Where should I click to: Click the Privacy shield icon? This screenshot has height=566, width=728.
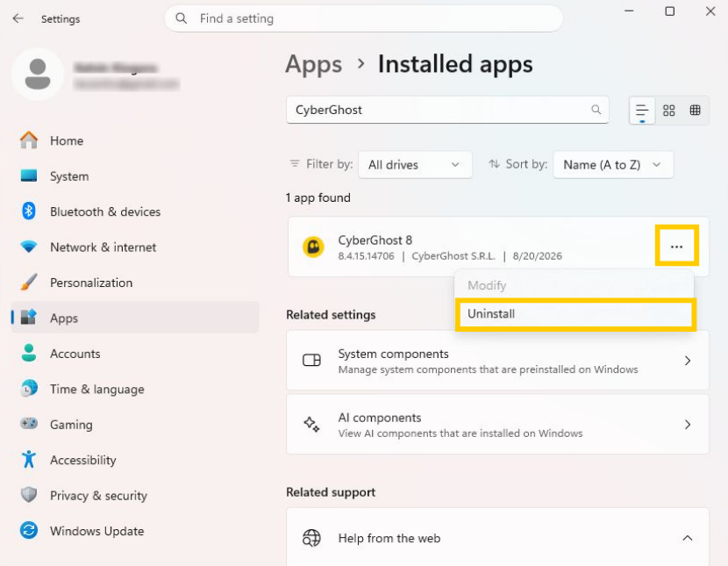(29, 495)
